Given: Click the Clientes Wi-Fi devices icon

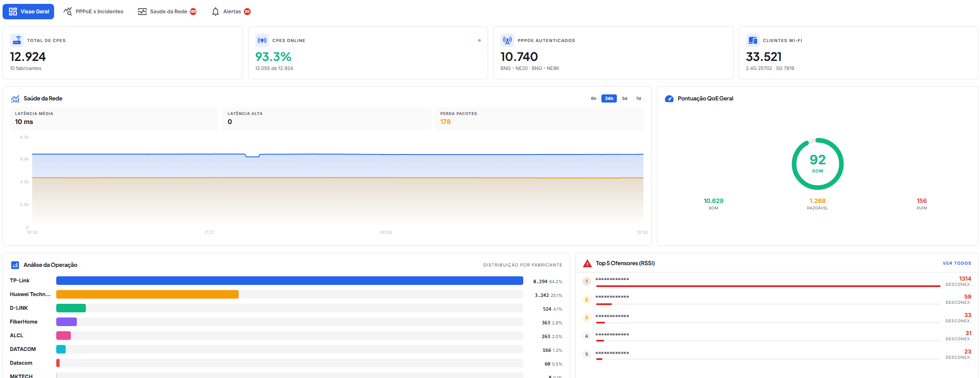Looking at the screenshot, I should (753, 40).
